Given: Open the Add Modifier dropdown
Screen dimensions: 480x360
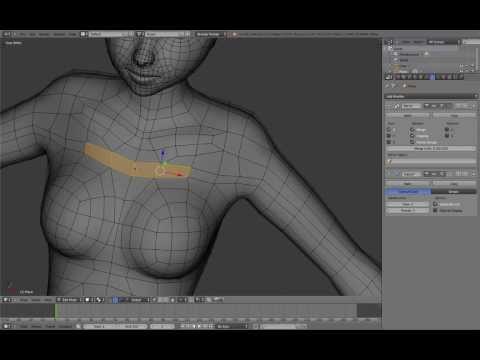Looking at the screenshot, I should click(x=431, y=96).
